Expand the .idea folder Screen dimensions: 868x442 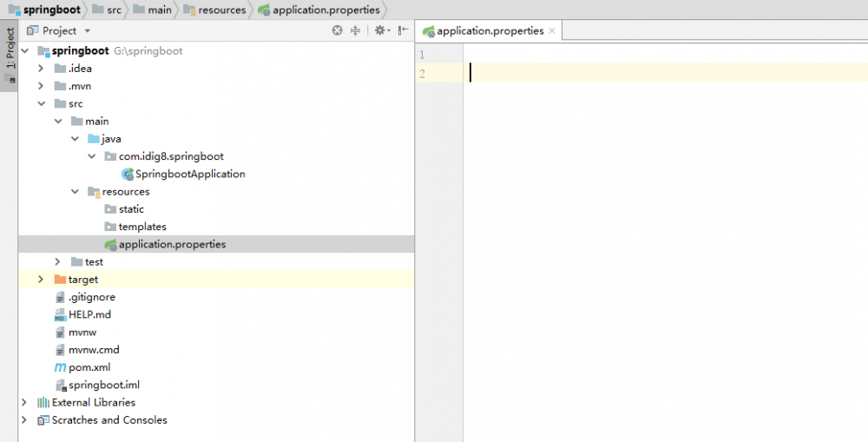(x=41, y=69)
